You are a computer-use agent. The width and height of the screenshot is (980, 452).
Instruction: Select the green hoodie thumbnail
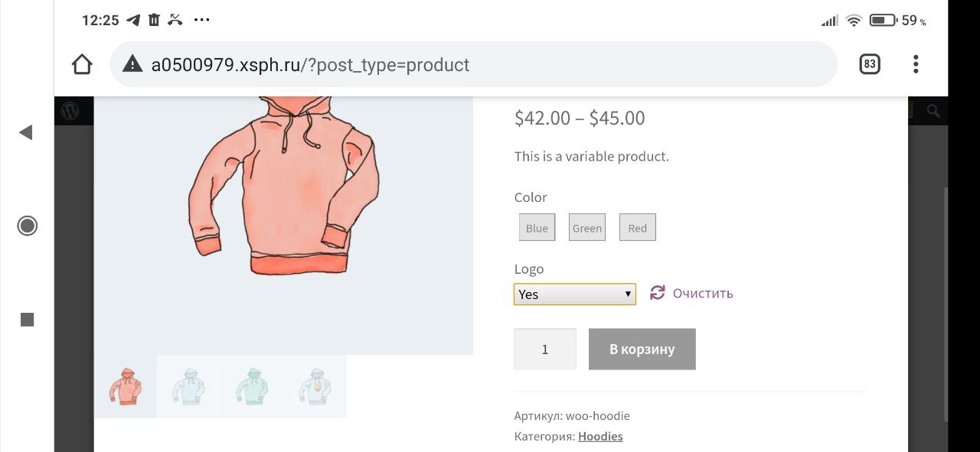point(252,386)
